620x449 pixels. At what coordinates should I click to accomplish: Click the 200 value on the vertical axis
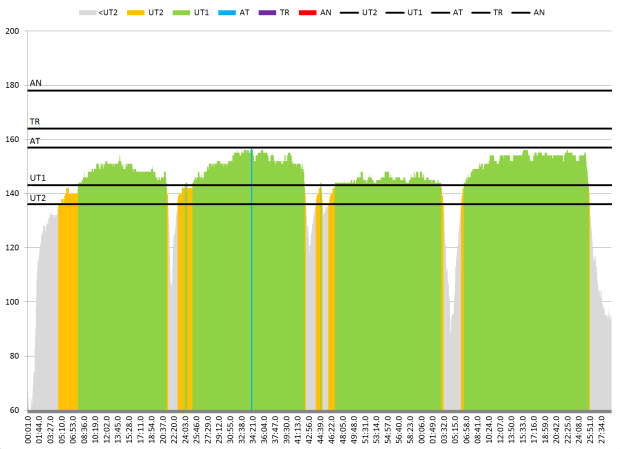(x=12, y=31)
